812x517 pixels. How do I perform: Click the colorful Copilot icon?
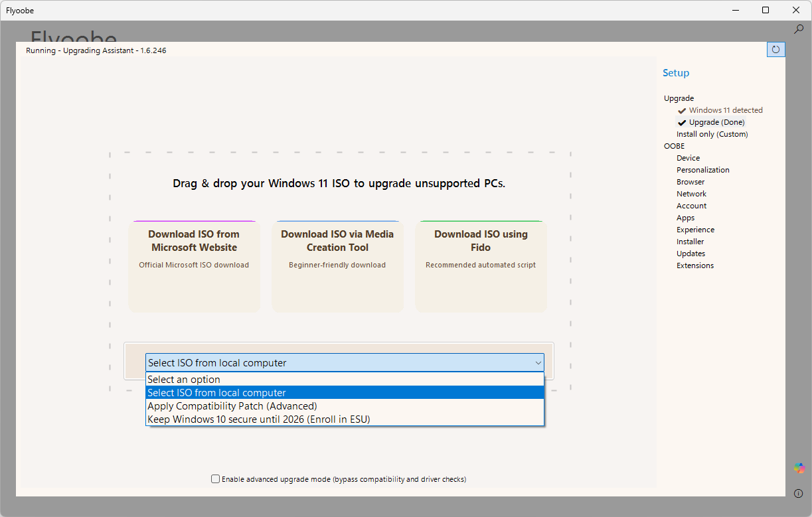click(x=799, y=468)
